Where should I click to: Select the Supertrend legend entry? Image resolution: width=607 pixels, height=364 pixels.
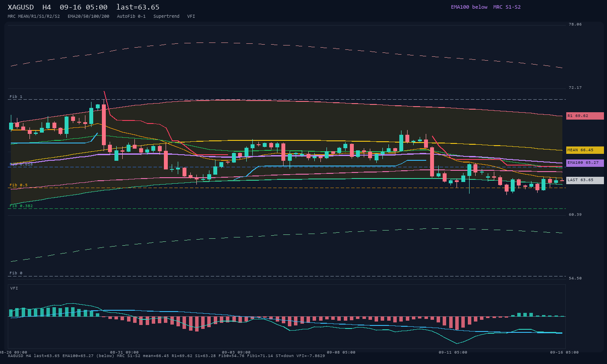pos(166,16)
